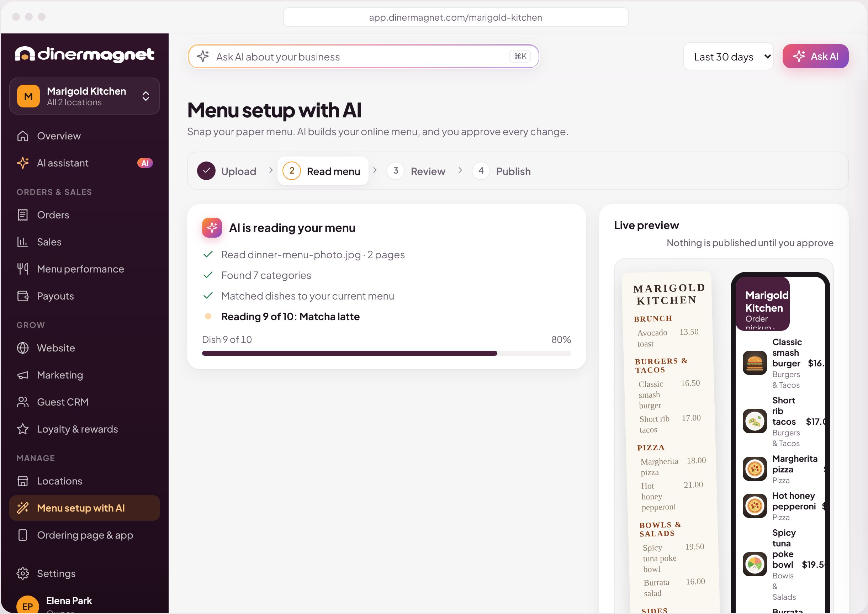Click the Marketing megaphone icon
This screenshot has width=868, height=614.
(23, 375)
